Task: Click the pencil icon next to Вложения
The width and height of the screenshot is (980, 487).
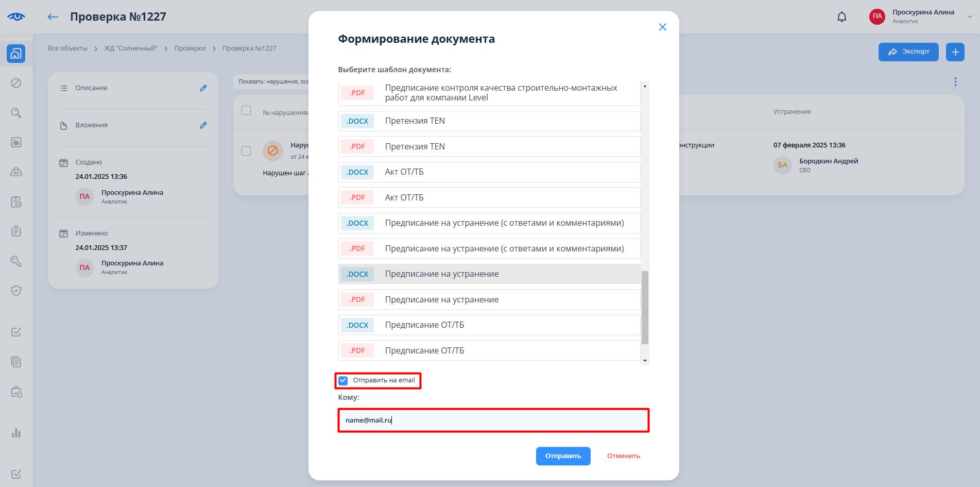Action: 203,125
